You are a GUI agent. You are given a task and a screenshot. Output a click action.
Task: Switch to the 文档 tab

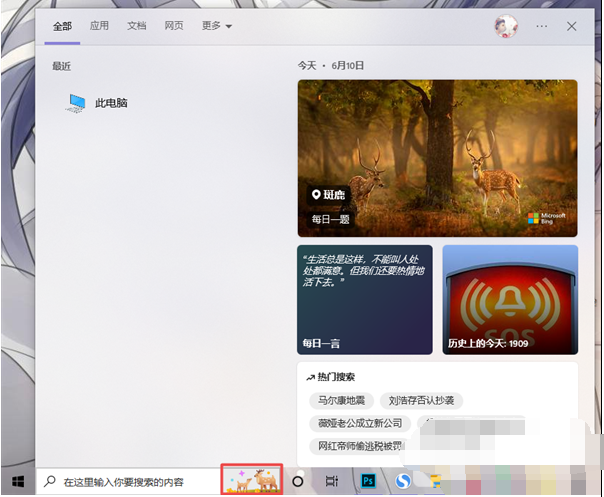(x=136, y=26)
